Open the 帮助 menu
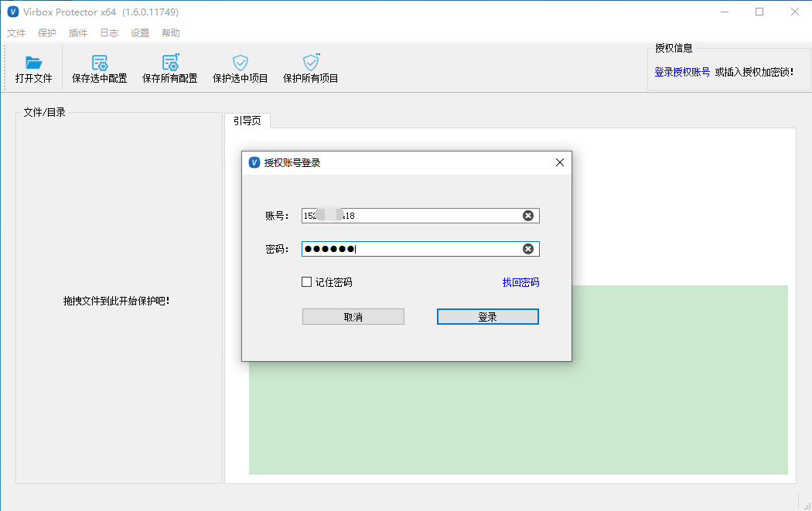Image resolution: width=812 pixels, height=511 pixels. pos(171,33)
